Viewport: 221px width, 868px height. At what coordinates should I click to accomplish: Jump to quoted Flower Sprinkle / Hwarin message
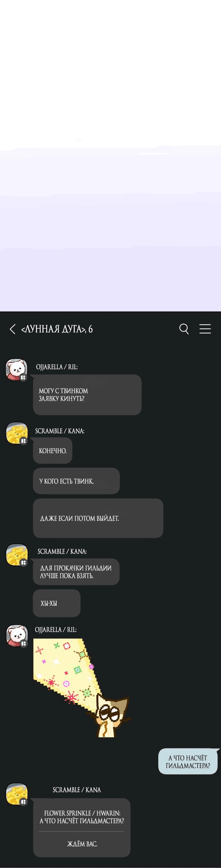click(x=82, y=817)
